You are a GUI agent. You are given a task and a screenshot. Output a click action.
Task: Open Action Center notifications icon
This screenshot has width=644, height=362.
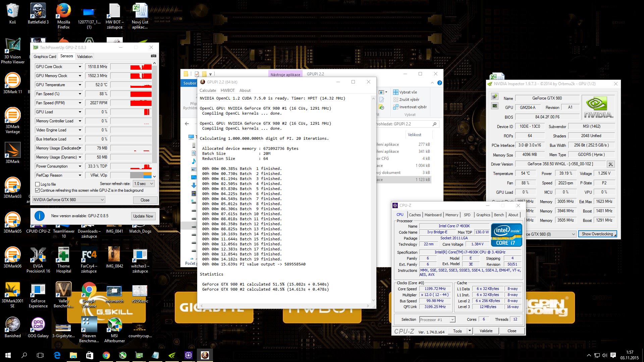613,355
